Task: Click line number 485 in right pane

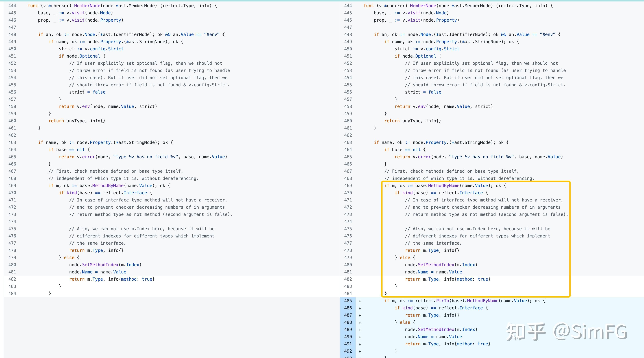Action: click(348, 301)
